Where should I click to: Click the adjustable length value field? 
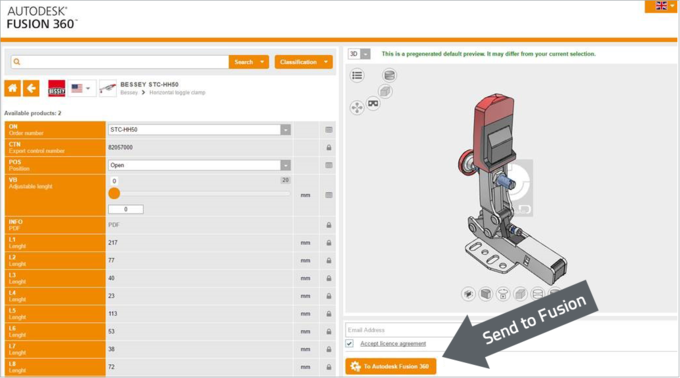pyautogui.click(x=126, y=209)
